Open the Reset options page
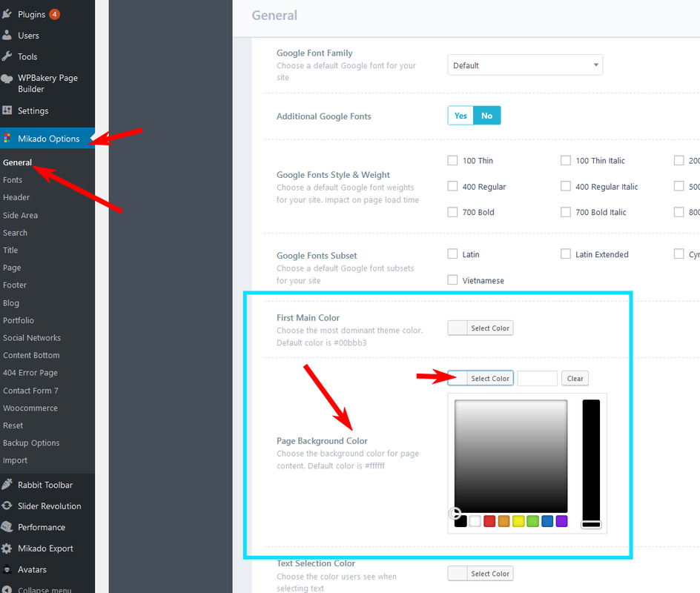Viewport: 700px width, 593px height. (13, 425)
